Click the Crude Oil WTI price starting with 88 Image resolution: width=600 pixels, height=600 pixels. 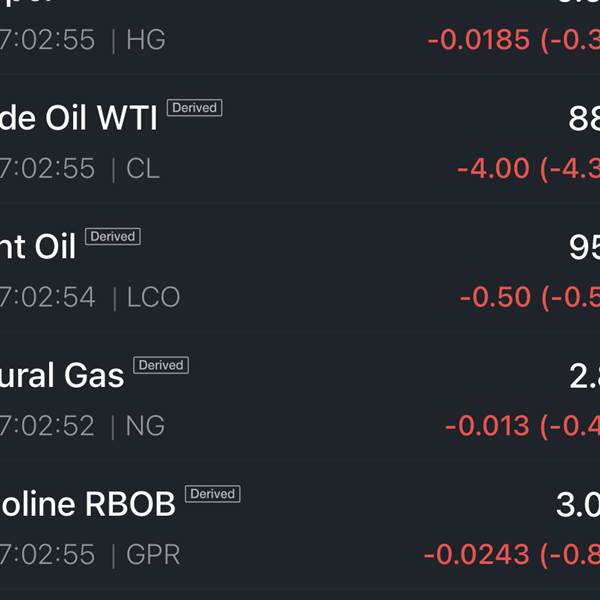pyautogui.click(x=584, y=119)
